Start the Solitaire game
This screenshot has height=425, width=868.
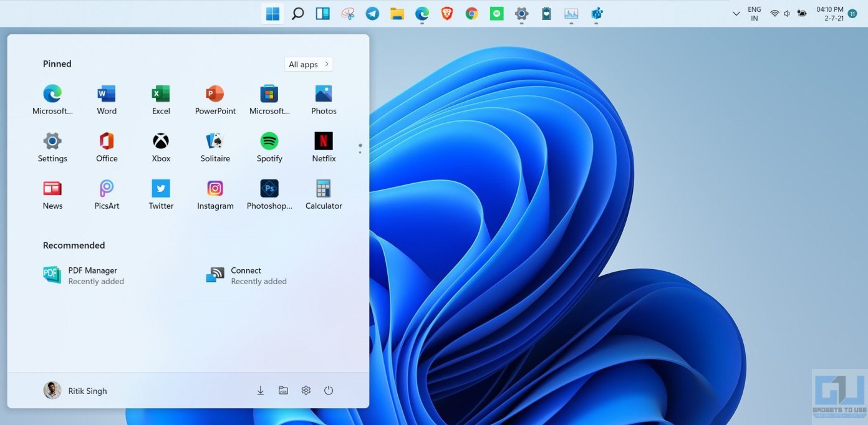pos(215,142)
